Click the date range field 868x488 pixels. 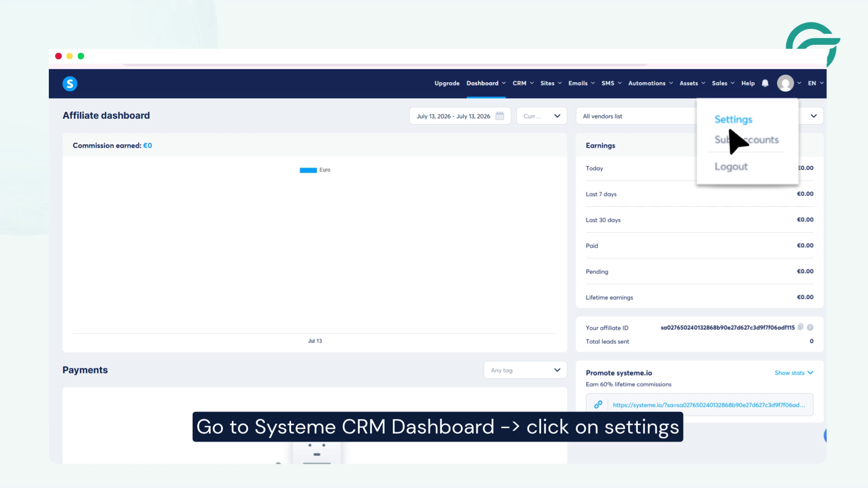(x=460, y=116)
